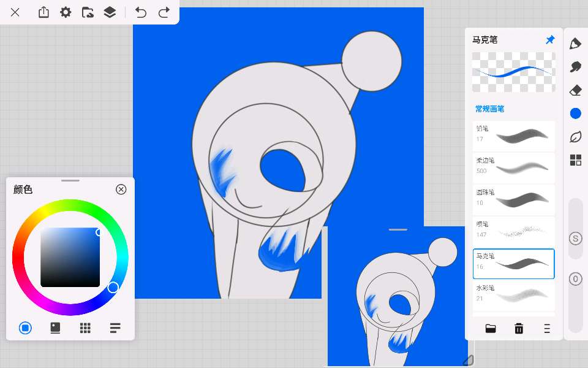Switch to the swatch grid tab
588x368 pixels.
click(85, 328)
